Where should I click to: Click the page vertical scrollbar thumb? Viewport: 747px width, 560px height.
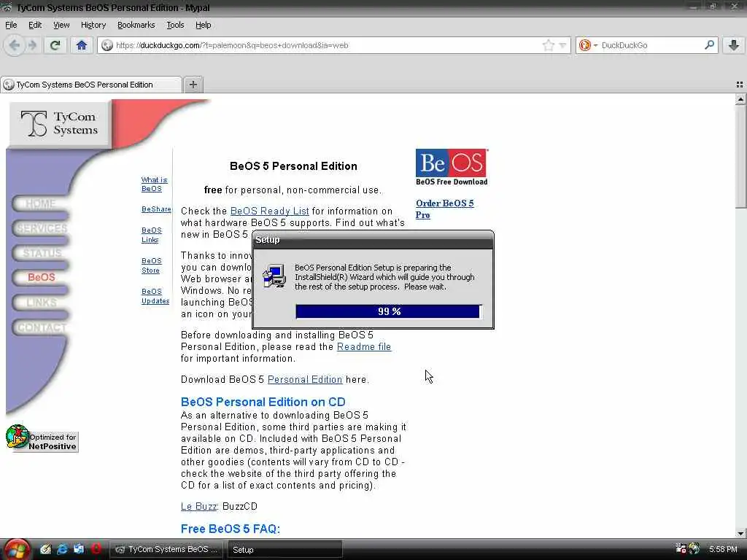click(740, 157)
